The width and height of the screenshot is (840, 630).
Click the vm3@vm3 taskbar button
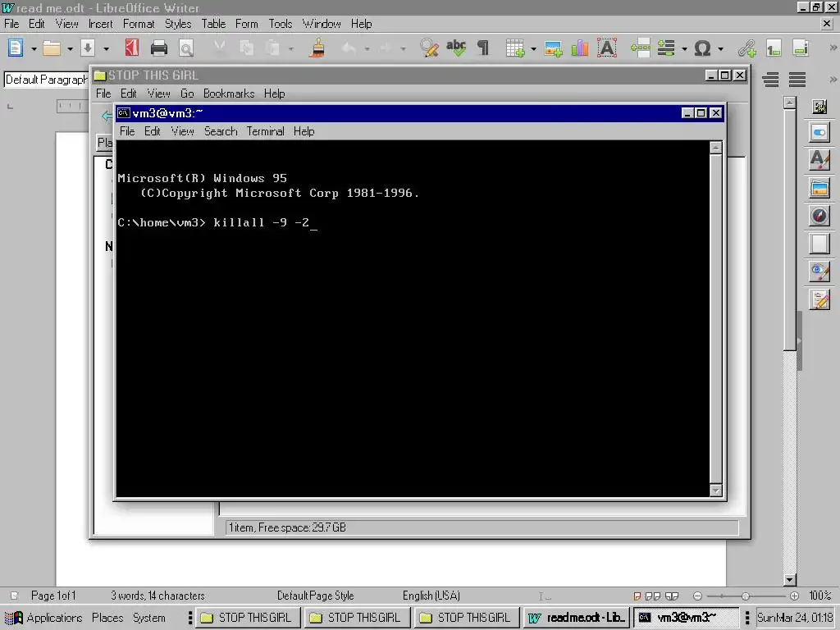pyautogui.click(x=686, y=618)
